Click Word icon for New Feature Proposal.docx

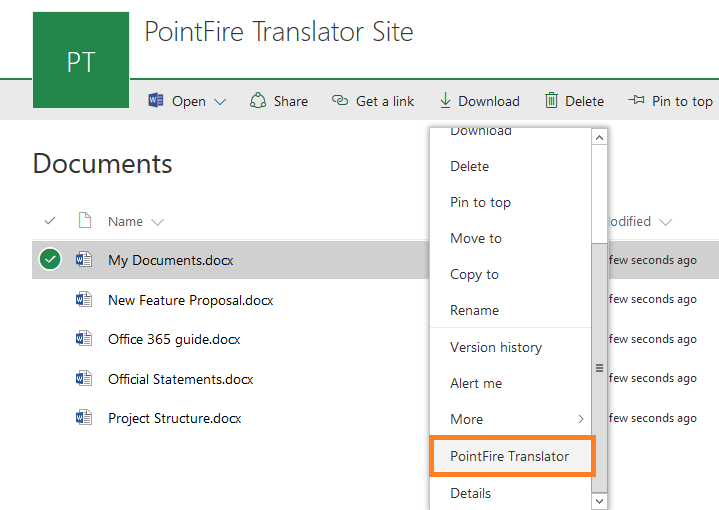[84, 299]
